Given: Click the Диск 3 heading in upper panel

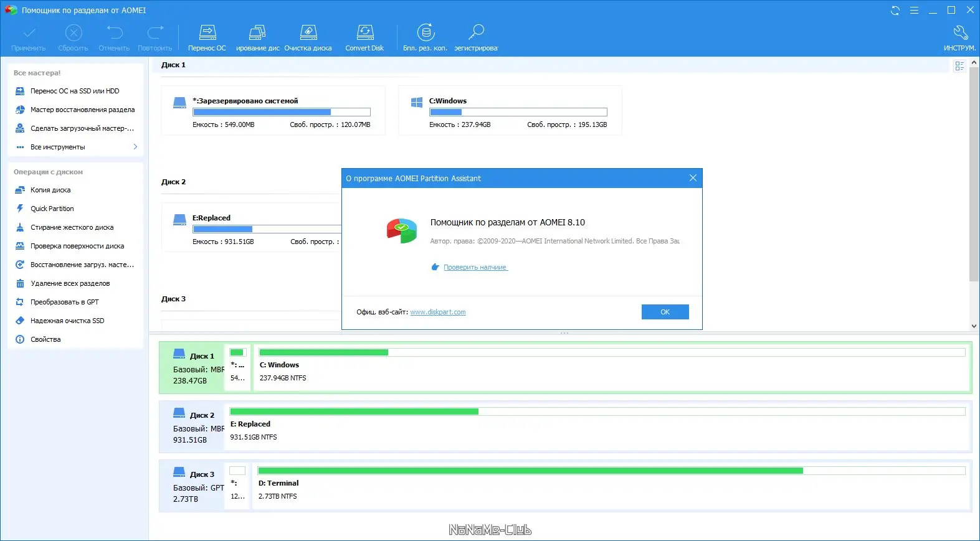Looking at the screenshot, I should coord(173,299).
